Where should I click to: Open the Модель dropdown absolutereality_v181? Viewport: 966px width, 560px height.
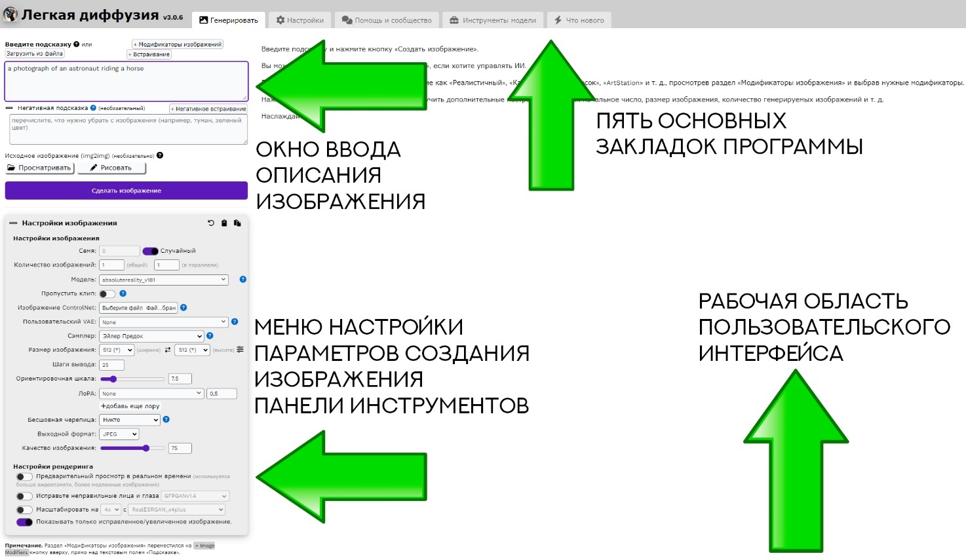163,280
